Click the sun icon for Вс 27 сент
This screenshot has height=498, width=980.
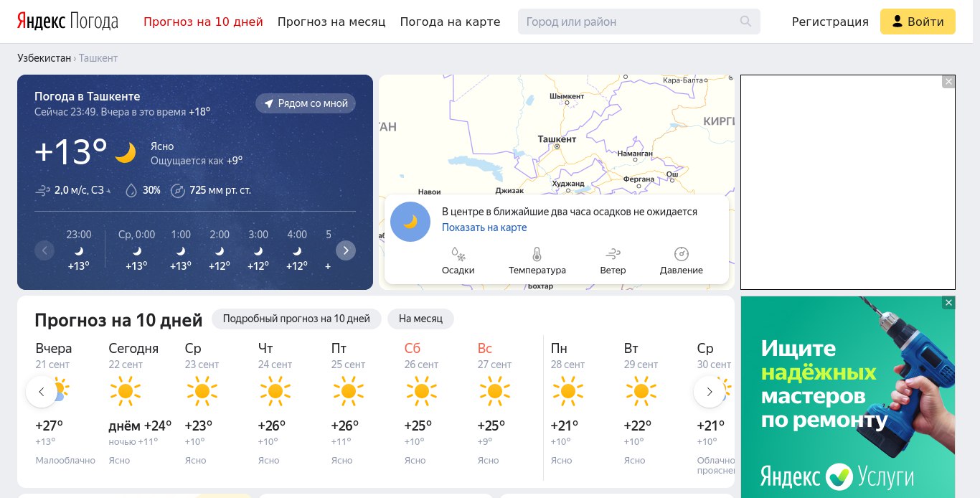(494, 391)
